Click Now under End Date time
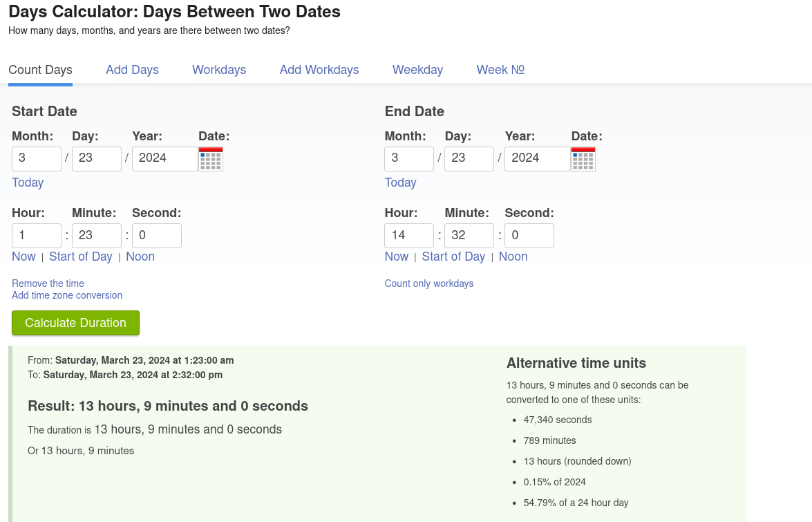812x522 pixels. (397, 257)
